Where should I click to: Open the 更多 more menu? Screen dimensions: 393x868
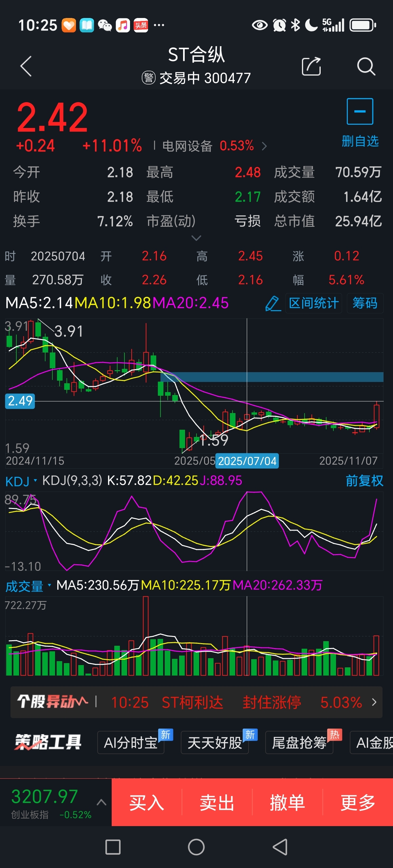[358, 802]
